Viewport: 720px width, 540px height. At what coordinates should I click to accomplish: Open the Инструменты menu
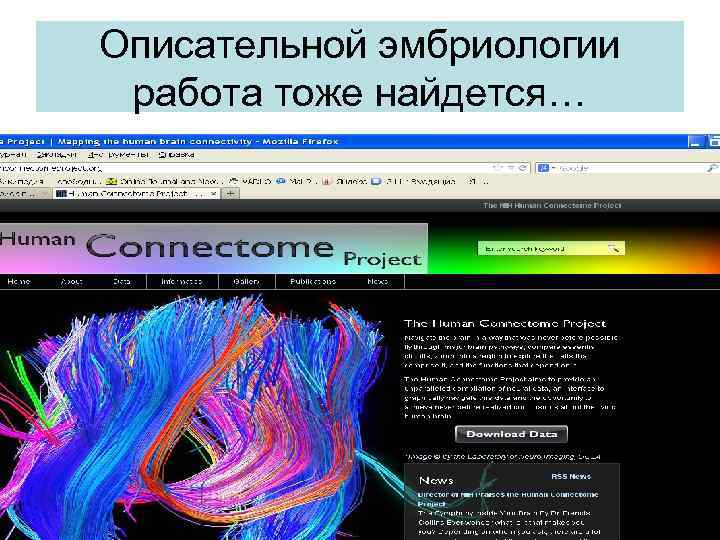pyautogui.click(x=118, y=155)
